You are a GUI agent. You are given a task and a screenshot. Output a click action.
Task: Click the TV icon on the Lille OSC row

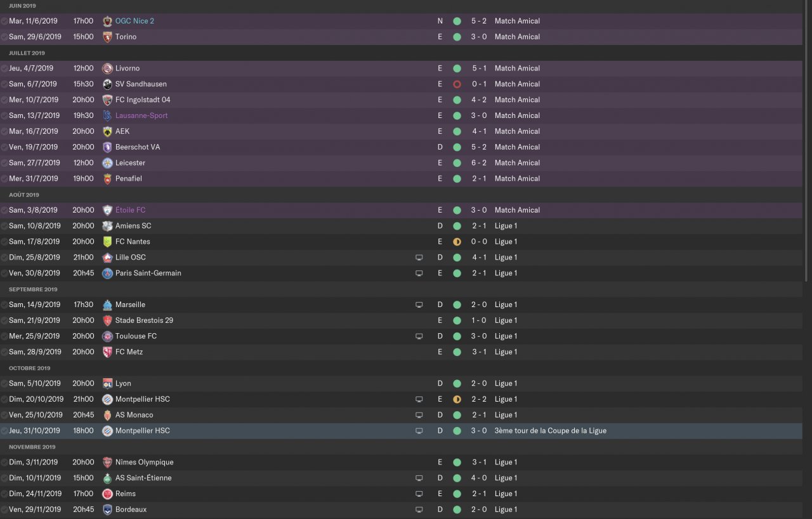click(x=419, y=258)
